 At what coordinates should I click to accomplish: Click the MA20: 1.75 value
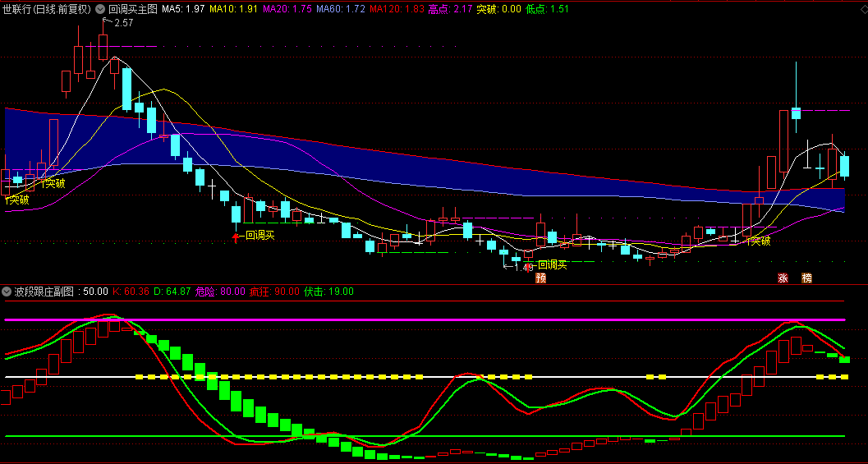[287, 9]
